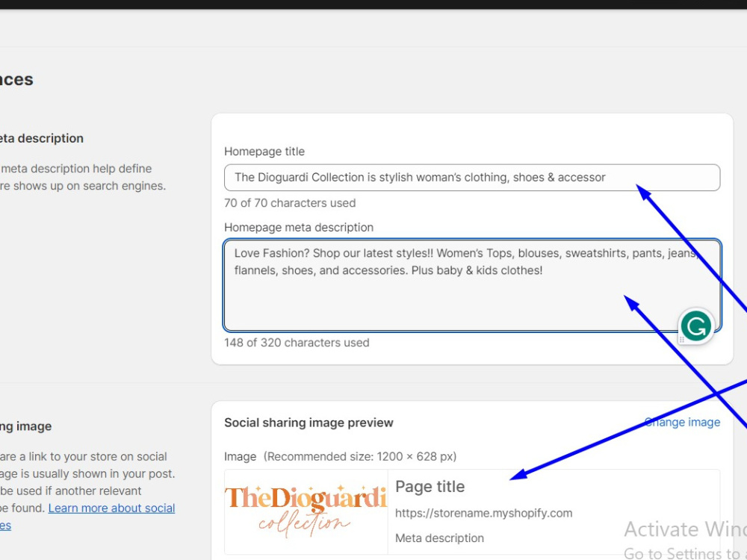Click the Meta description preview text
This screenshot has width=747, height=560.
(439, 538)
